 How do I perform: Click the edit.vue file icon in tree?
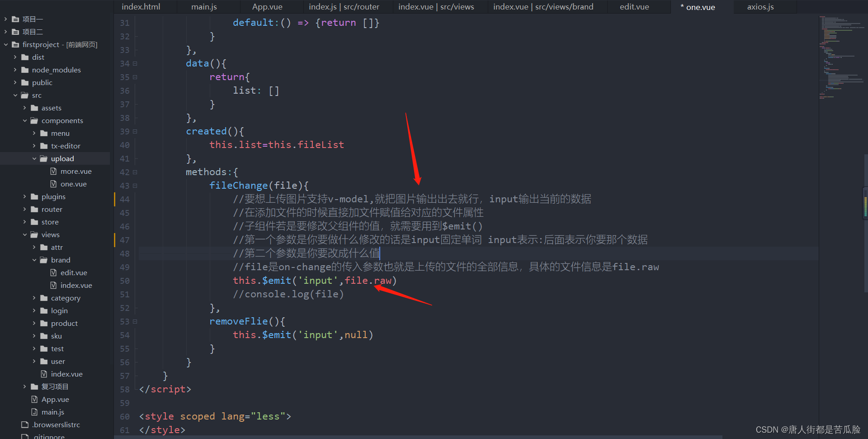(53, 272)
